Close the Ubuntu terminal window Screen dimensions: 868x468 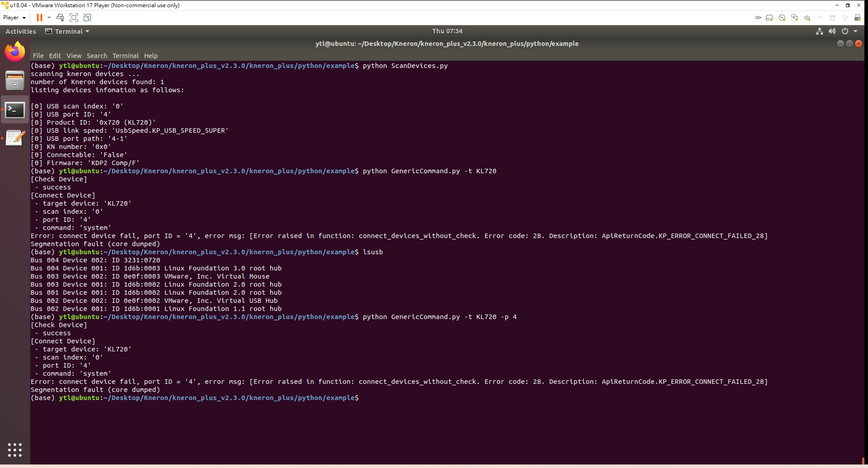[x=859, y=44]
